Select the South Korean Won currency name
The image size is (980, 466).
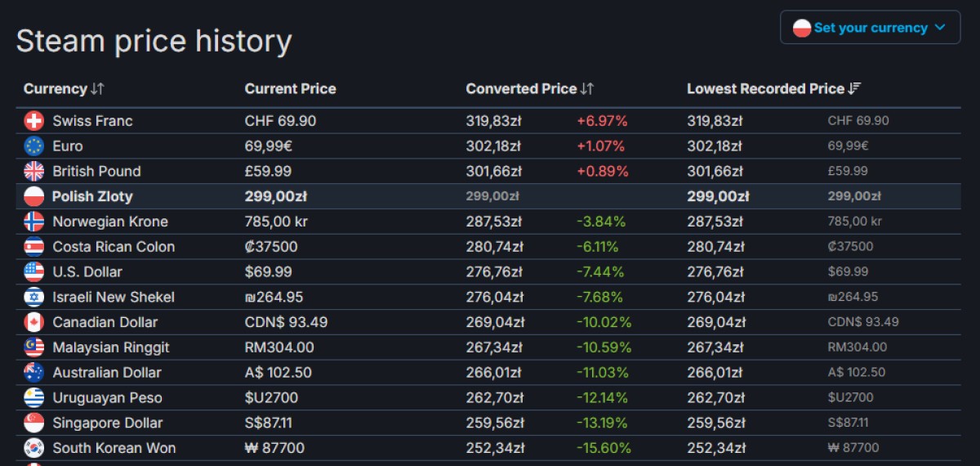click(x=114, y=448)
